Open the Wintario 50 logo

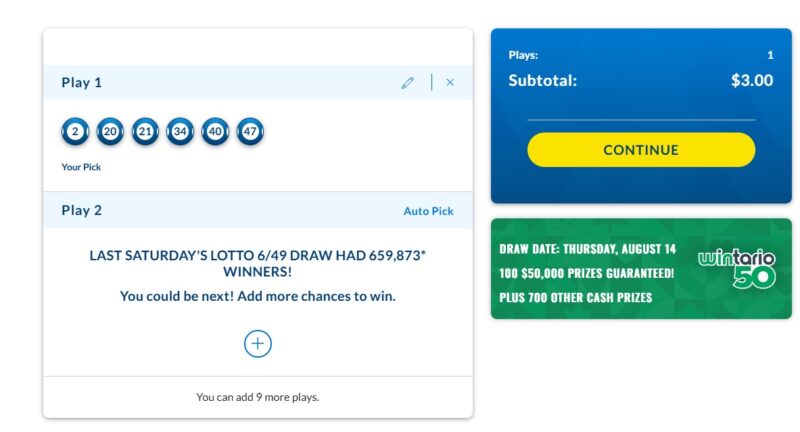point(737,269)
